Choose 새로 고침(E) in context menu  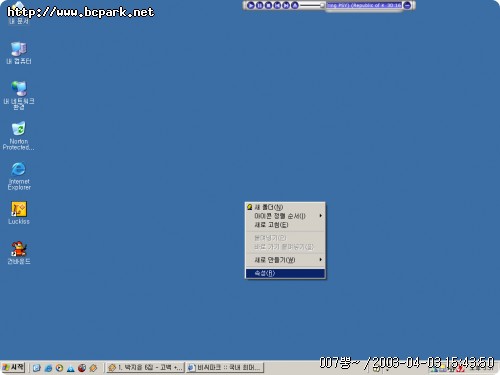pos(285,225)
